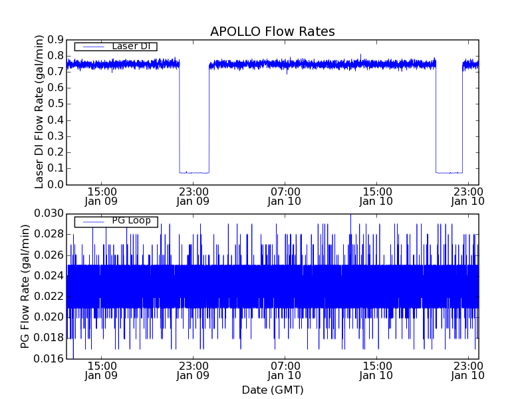Pick the 0.016 tick on PG flow axis
Image resolution: width=532 pixels, height=399 pixels.
[49, 358]
